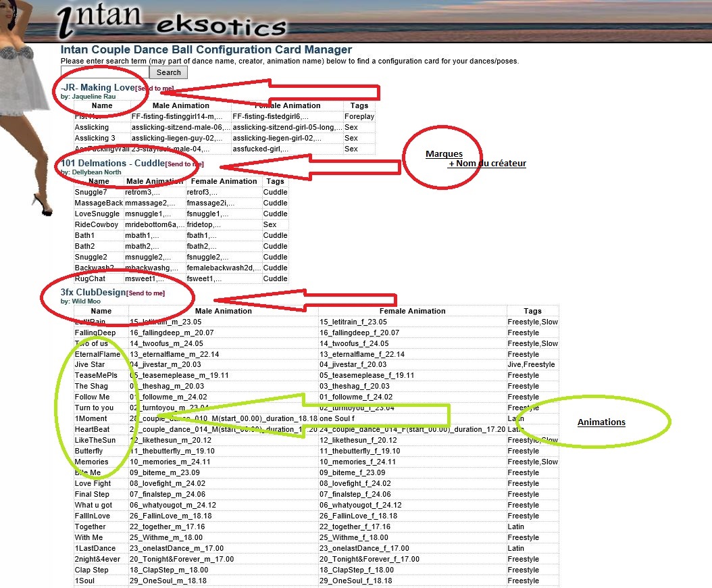Select the femalebackwash2d animation cell
The height and width of the screenshot is (588, 712).
(x=224, y=268)
